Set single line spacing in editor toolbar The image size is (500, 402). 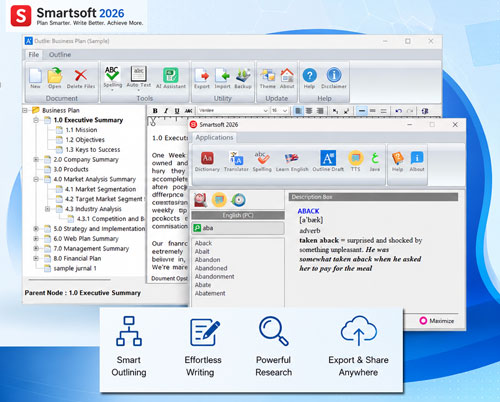[362, 111]
